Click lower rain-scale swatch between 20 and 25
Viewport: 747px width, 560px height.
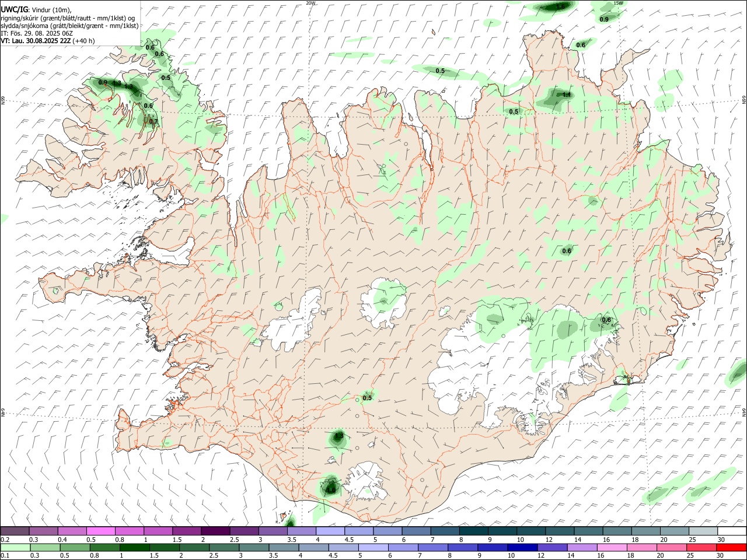pyautogui.click(x=672, y=547)
